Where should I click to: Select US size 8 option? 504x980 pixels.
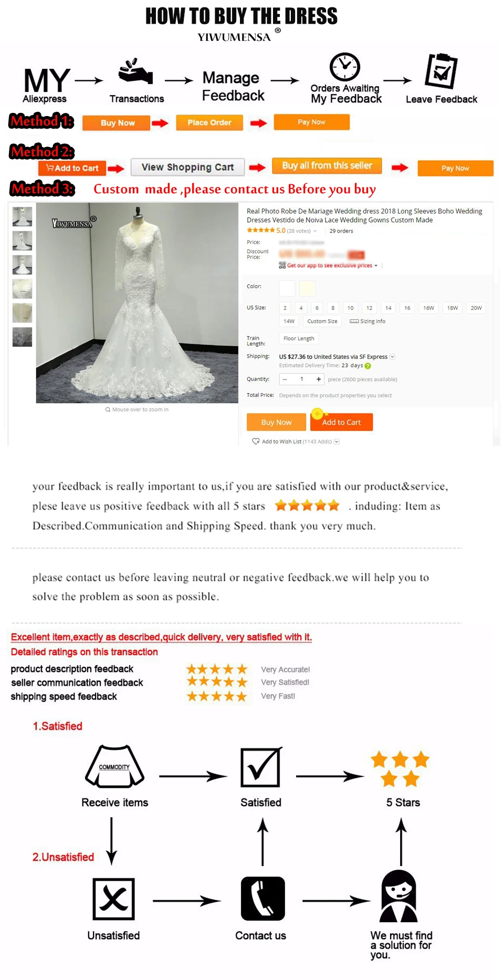click(x=333, y=308)
